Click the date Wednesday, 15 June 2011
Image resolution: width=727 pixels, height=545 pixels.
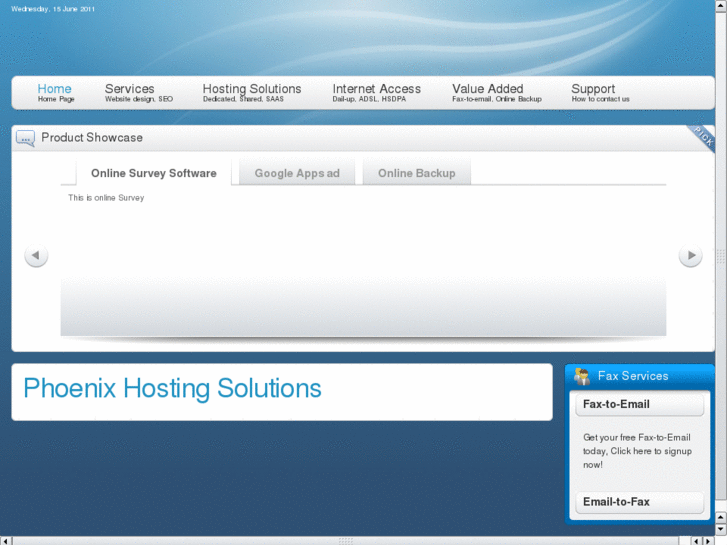53,9
